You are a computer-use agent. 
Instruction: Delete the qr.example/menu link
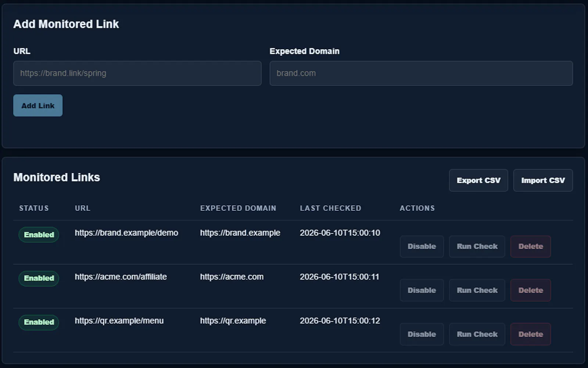(x=530, y=334)
